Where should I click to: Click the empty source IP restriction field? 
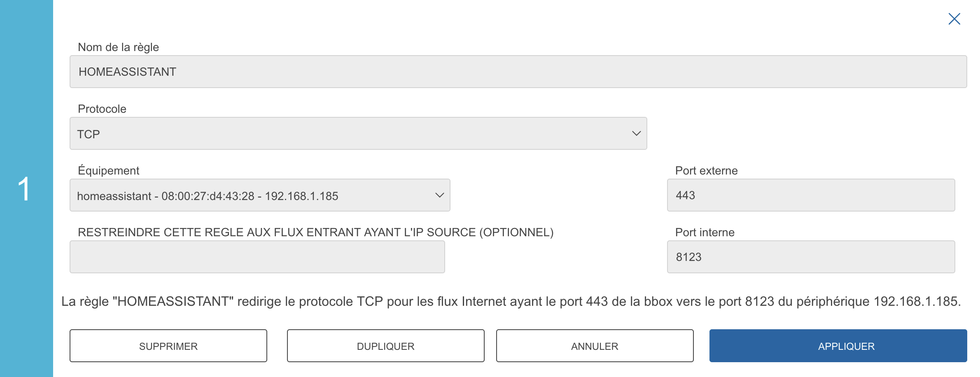pos(257,257)
